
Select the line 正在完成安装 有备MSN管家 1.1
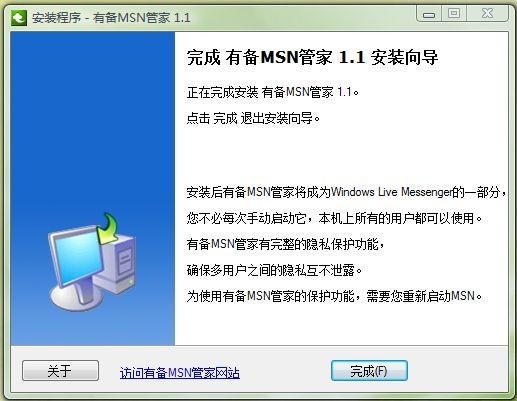click(x=273, y=92)
